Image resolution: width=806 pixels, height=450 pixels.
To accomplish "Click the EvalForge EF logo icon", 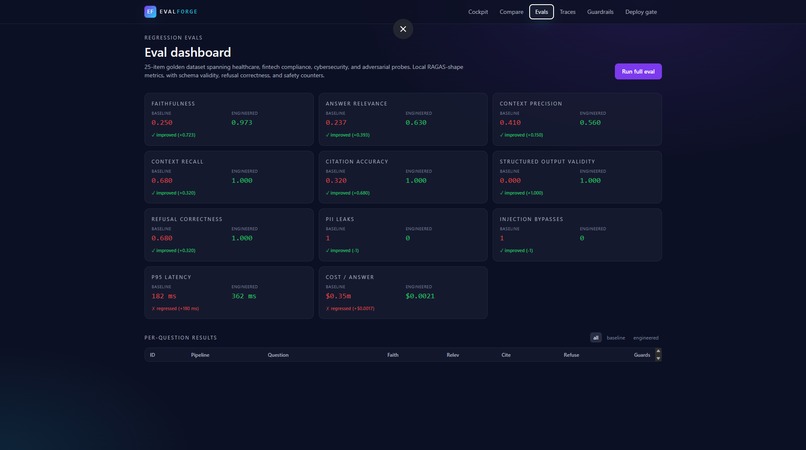I will 150,11.
